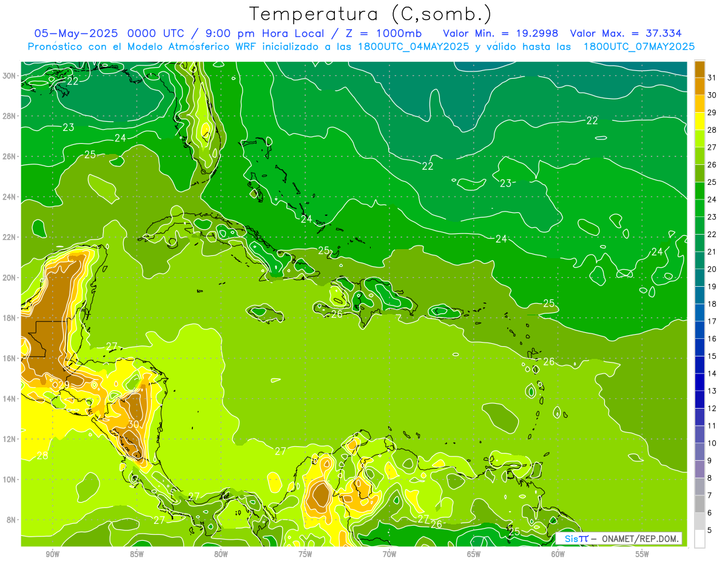Select the "Valor Max. = 37.334" value
The width and height of the screenshot is (728, 562).
(x=625, y=33)
